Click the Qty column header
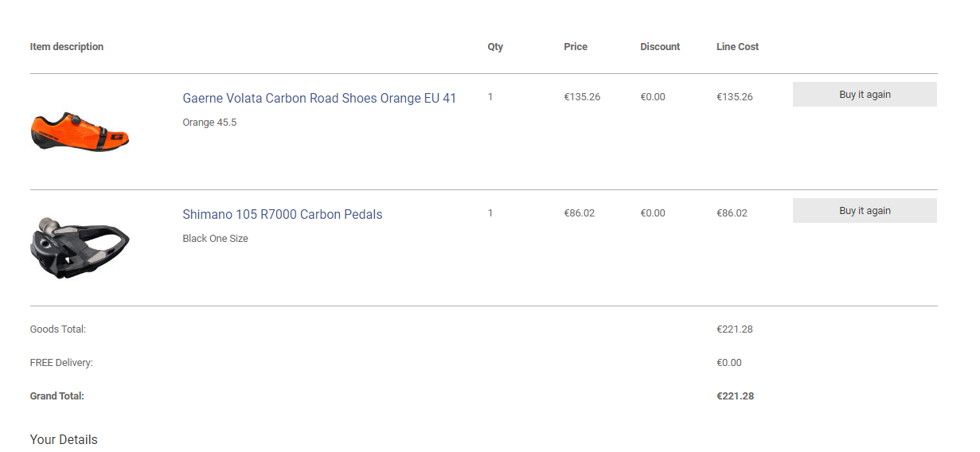 tap(495, 47)
